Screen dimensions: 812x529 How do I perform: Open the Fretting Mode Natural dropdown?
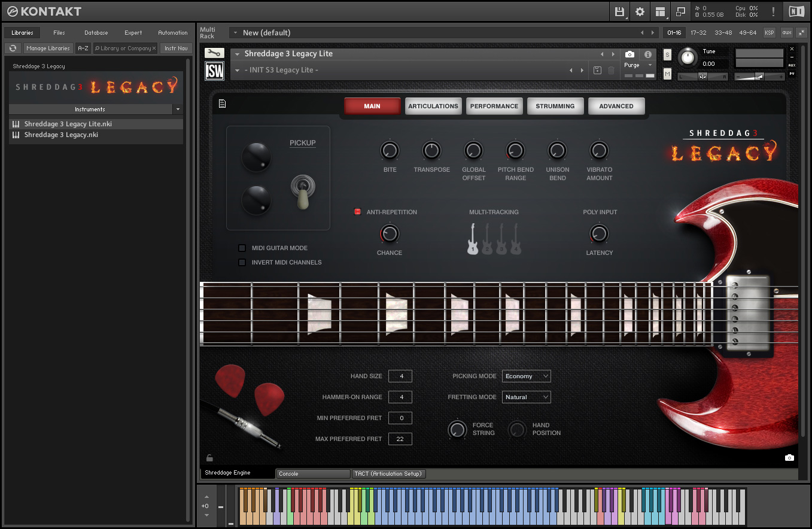pos(527,397)
